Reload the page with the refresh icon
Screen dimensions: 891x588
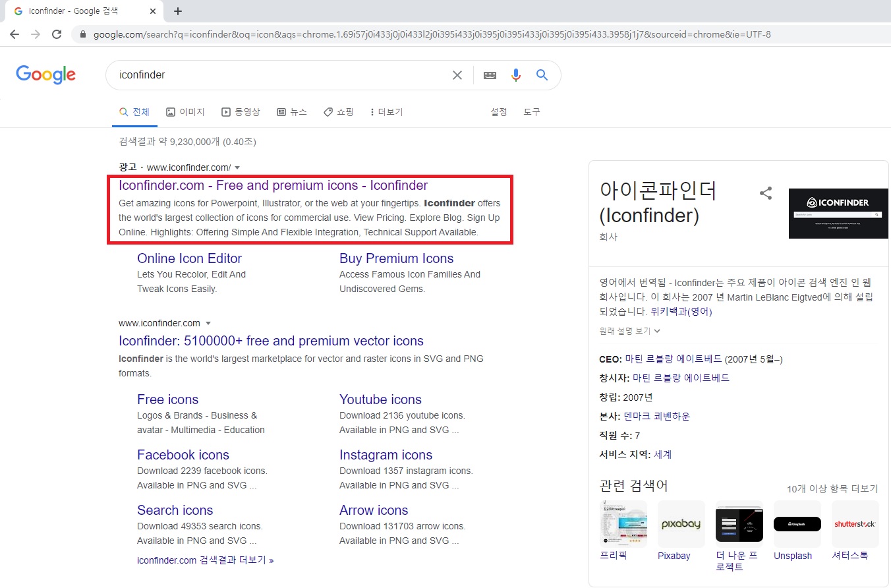pos(57,34)
